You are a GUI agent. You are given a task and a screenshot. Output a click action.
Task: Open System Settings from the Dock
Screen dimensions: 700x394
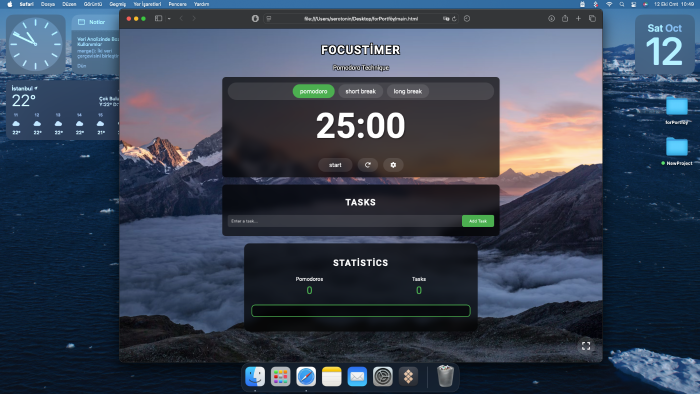[x=383, y=377]
